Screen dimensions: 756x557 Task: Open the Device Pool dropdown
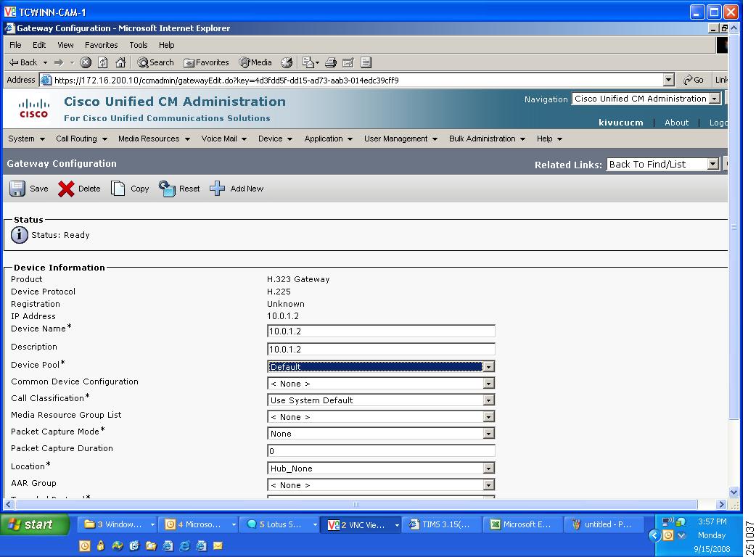tap(488, 367)
